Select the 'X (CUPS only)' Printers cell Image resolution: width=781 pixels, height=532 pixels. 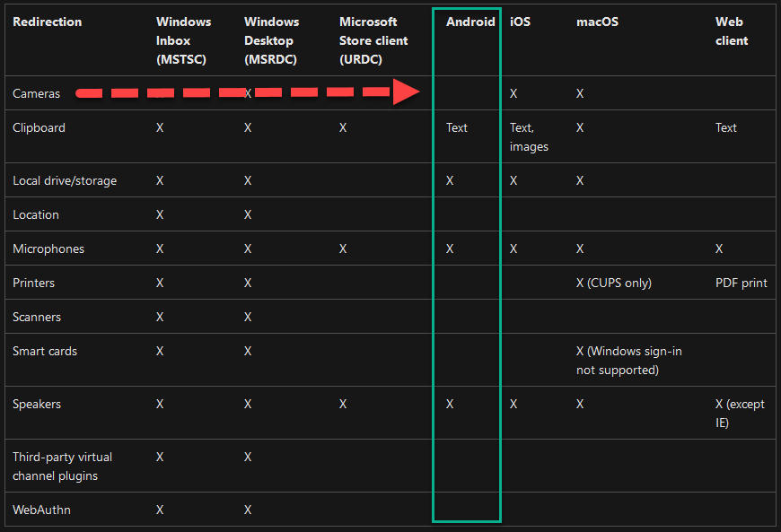(614, 283)
